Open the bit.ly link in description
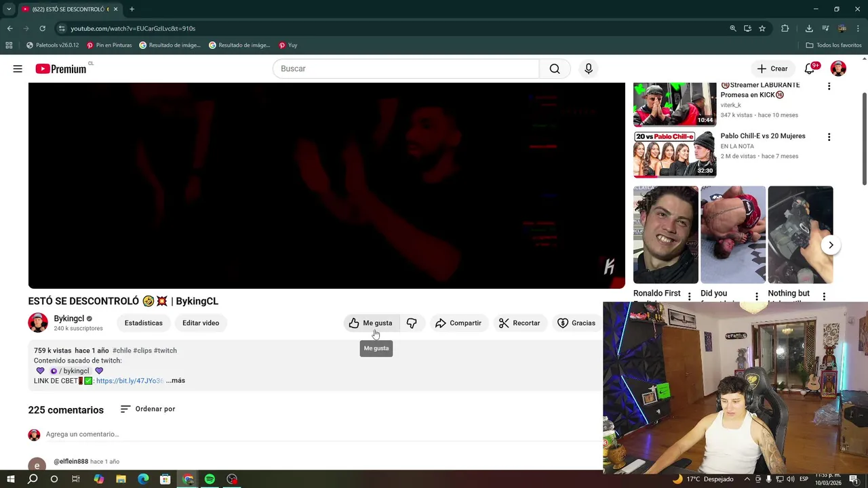Viewport: 868px width, 488px height. tap(130, 381)
